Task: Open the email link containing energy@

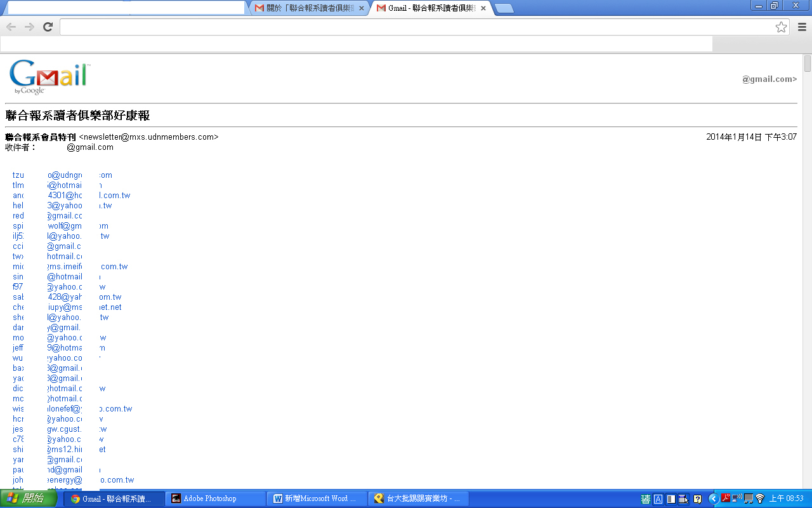Action: tap(73, 480)
